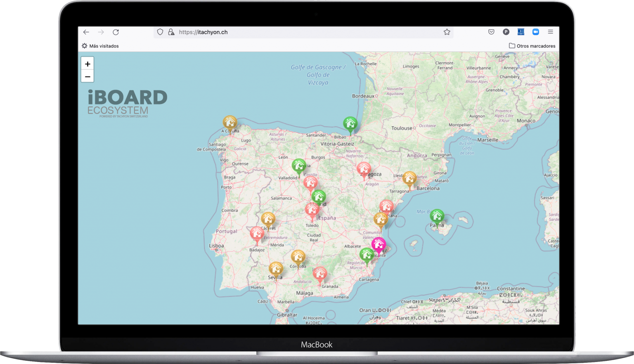Click the Más visitados bookmarks item

(x=100, y=46)
